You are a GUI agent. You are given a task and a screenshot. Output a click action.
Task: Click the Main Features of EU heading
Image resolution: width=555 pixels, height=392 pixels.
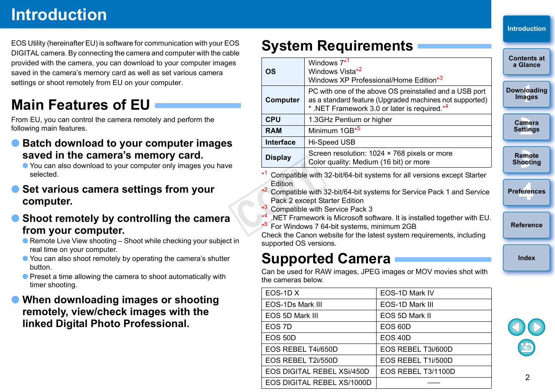[x=81, y=105]
